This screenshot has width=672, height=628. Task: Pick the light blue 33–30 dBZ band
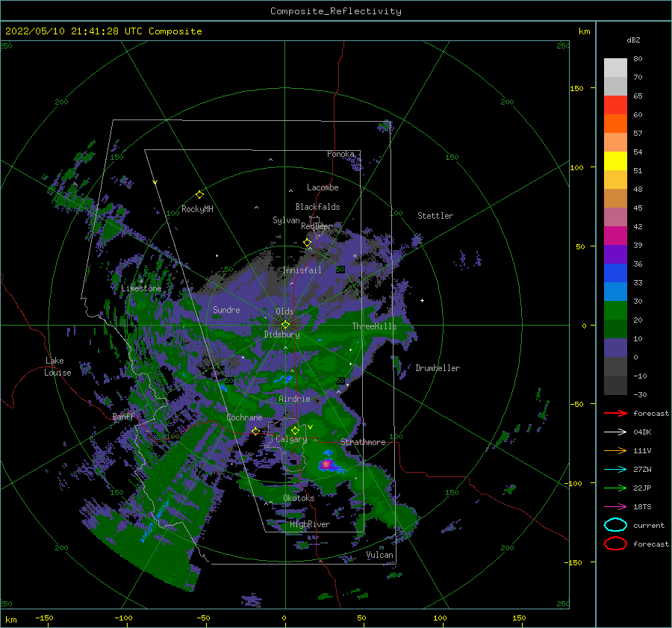[615, 292]
